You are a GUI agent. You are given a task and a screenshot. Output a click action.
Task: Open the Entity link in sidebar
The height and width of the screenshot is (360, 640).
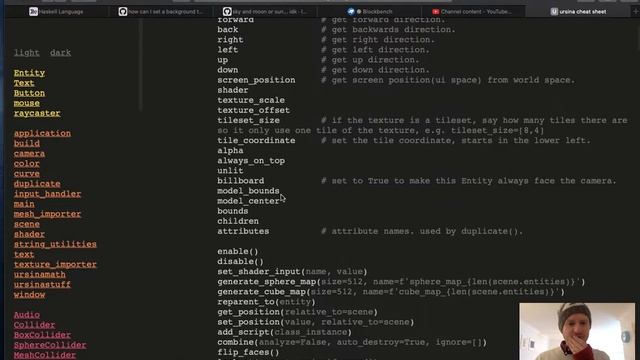point(29,73)
